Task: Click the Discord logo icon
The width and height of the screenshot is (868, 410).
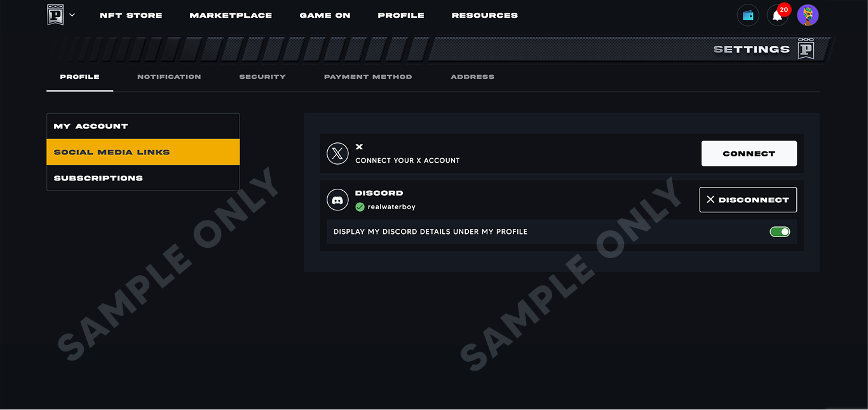Action: pos(337,200)
